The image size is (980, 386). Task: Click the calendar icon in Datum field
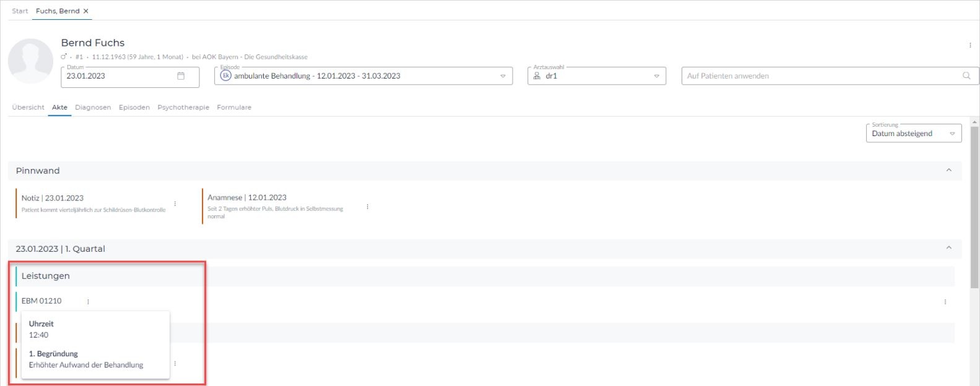(x=181, y=76)
